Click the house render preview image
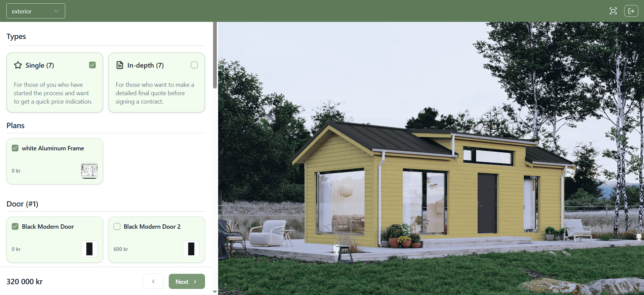Image resolution: width=644 pixels, height=295 pixels. coord(431,158)
